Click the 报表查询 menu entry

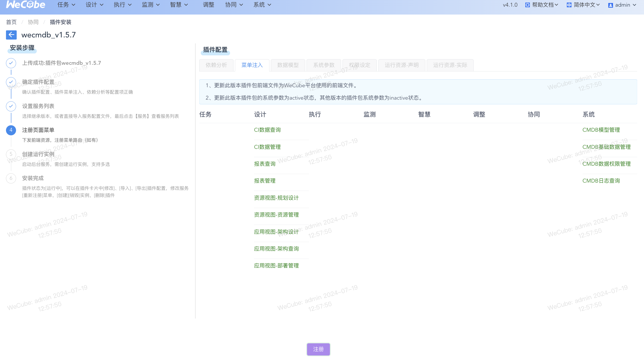[x=265, y=164]
